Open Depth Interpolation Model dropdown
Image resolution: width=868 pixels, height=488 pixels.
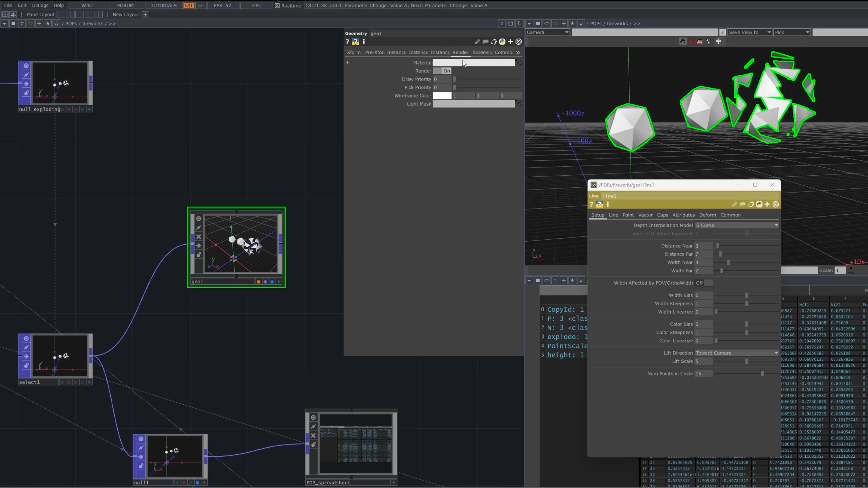click(737, 225)
